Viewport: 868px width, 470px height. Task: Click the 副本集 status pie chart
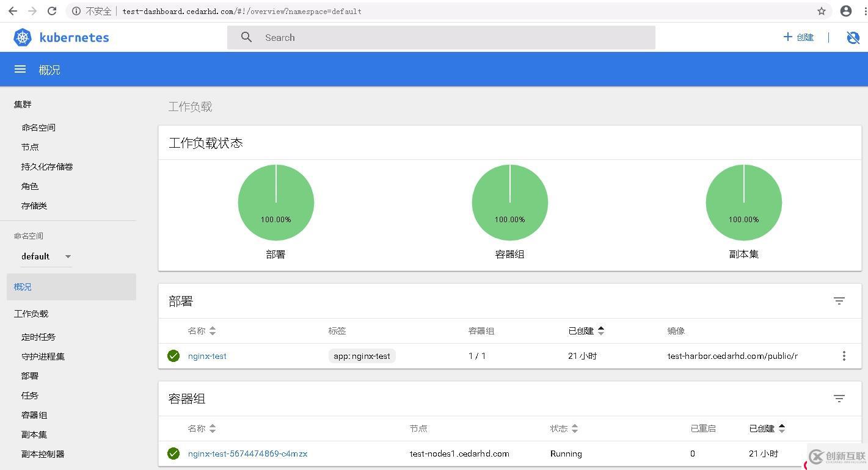click(744, 202)
